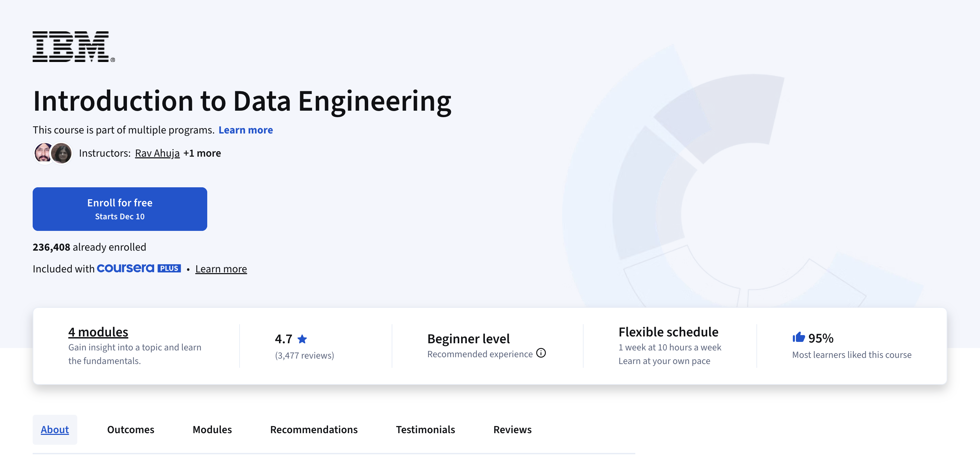
Task: Open Learn more about multiple programs
Action: tap(246, 130)
